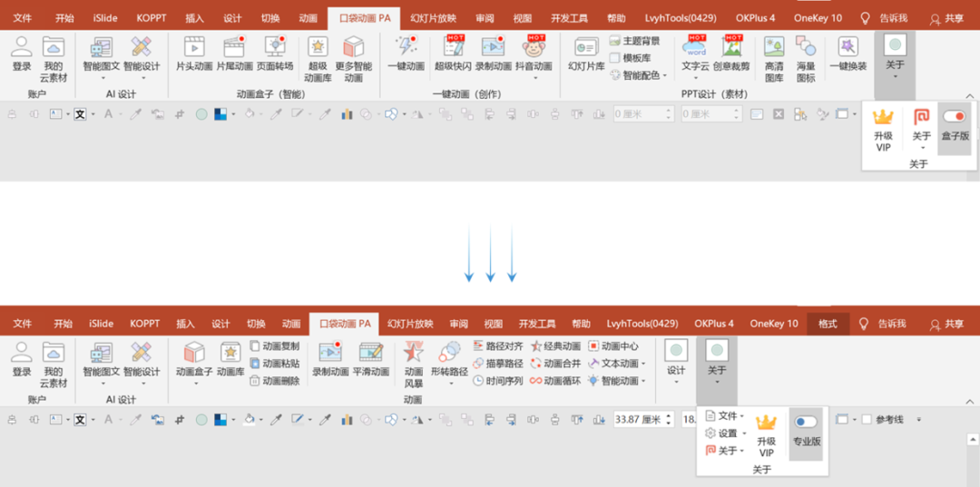The height and width of the screenshot is (487, 980).
Task: Click the vertical scrollbar up arrow
Action: point(972,440)
